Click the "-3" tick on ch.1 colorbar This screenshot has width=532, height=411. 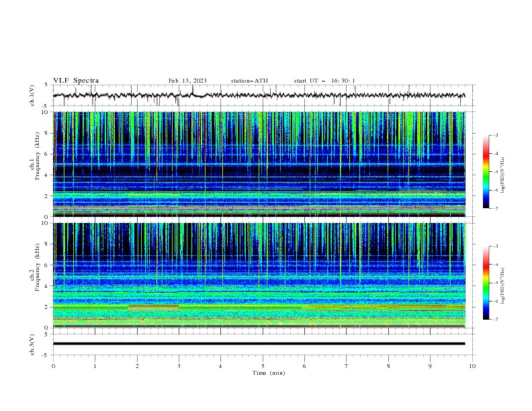[496, 135]
